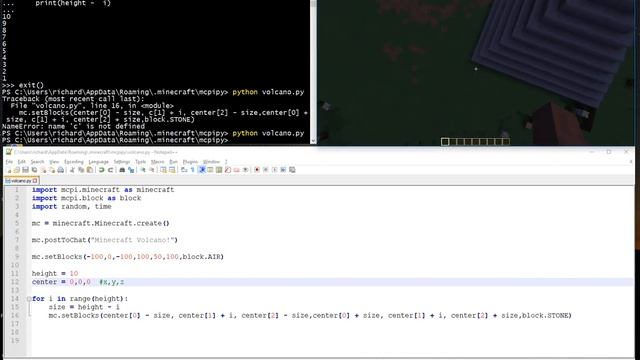Viewport: 640px width, 360px height.
Task: Toggle Show All Characters icon
Action: [192, 170]
